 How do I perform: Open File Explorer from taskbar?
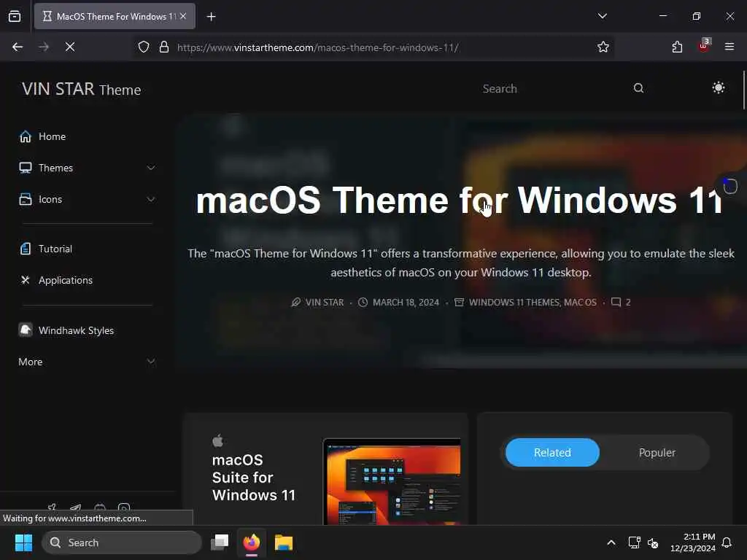click(x=284, y=542)
